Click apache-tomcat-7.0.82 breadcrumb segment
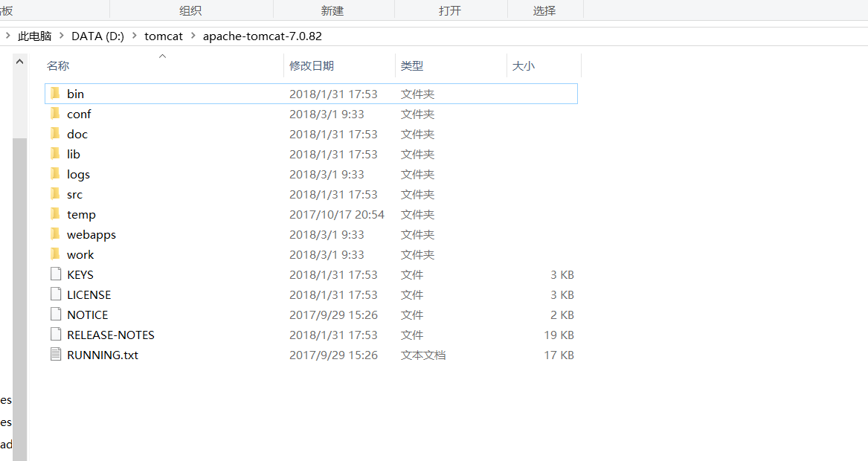 click(262, 36)
